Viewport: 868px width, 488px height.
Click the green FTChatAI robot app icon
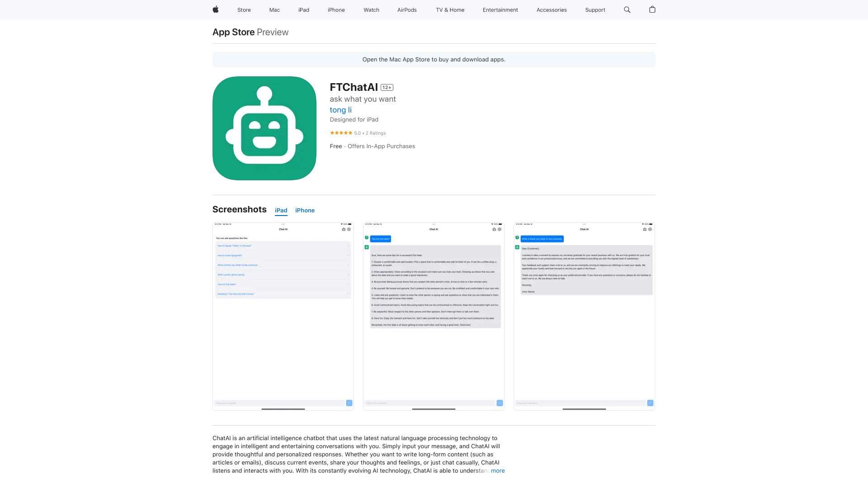tap(264, 128)
